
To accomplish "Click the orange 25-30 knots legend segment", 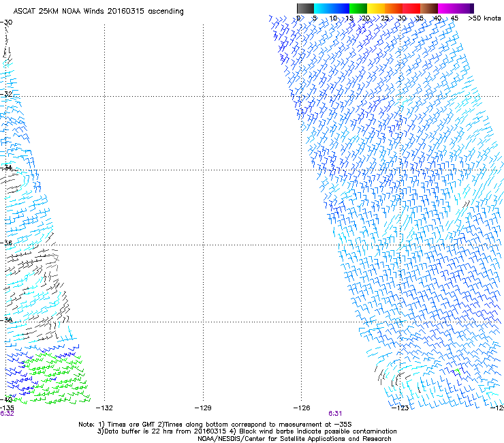I will point(394,8).
